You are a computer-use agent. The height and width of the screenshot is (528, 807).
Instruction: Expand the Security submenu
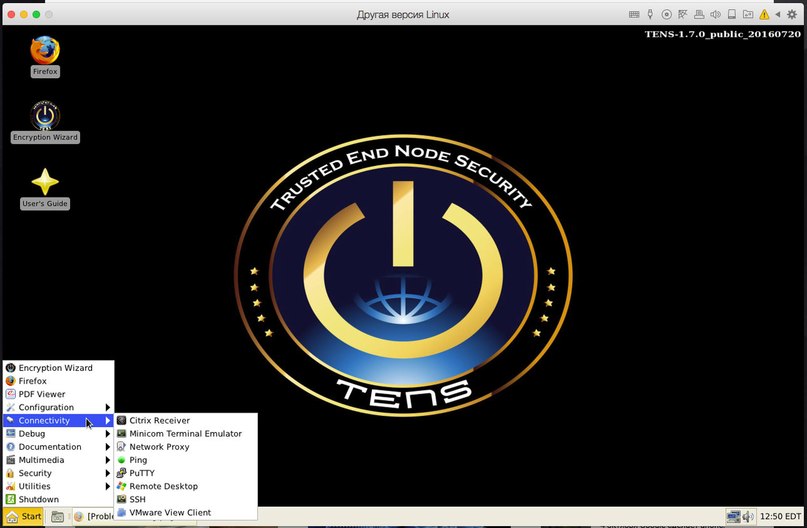coord(58,473)
